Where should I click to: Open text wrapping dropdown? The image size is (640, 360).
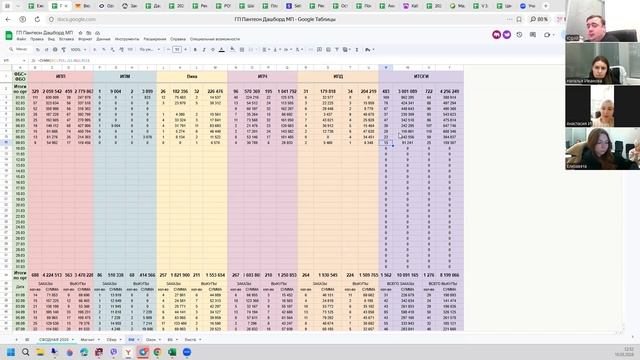[x=287, y=49]
